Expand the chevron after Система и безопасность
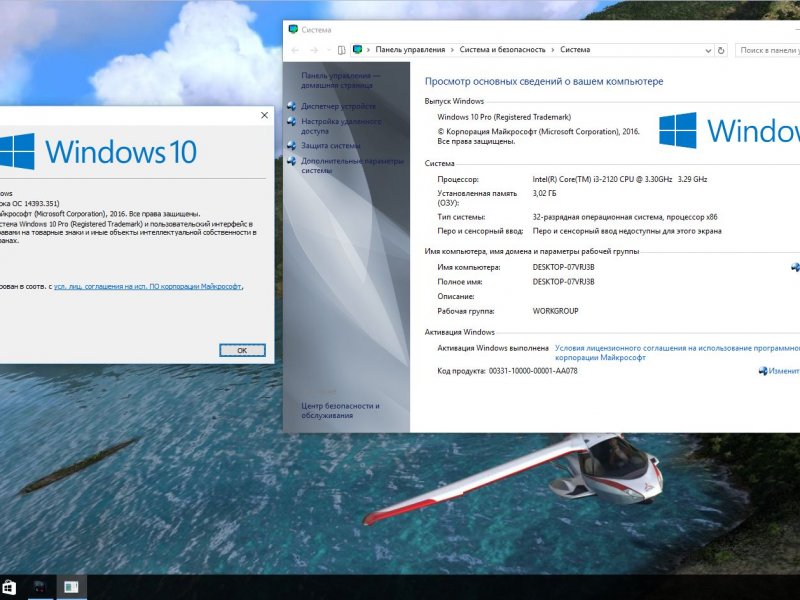800x600 pixels. coord(553,50)
